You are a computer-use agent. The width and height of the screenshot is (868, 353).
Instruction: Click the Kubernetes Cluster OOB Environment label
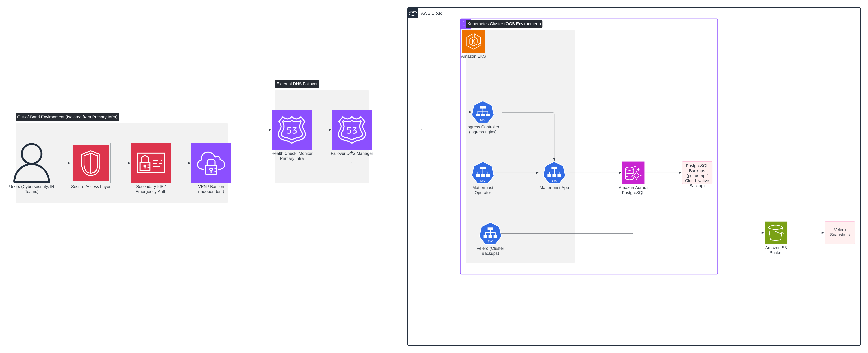[504, 24]
